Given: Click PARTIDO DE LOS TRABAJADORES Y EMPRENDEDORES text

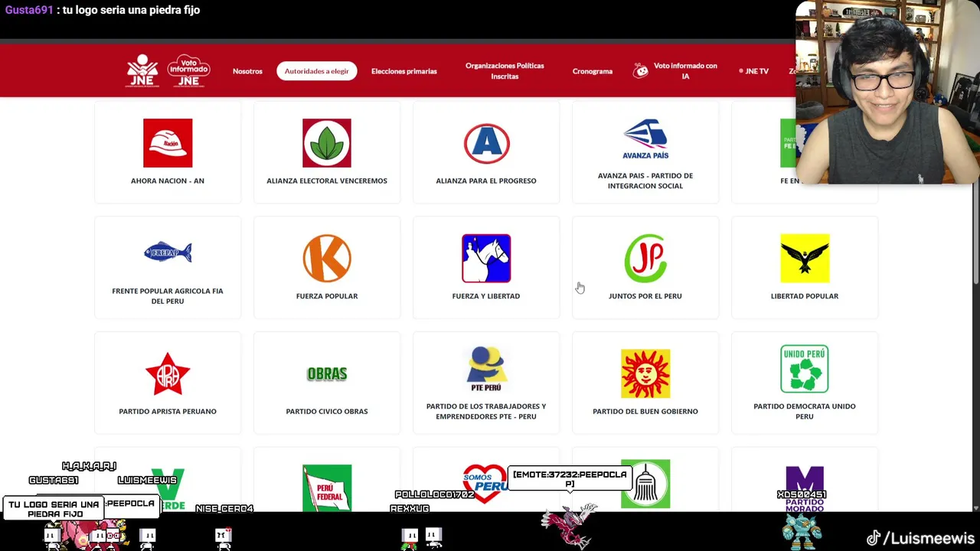Looking at the screenshot, I should pos(486,412).
